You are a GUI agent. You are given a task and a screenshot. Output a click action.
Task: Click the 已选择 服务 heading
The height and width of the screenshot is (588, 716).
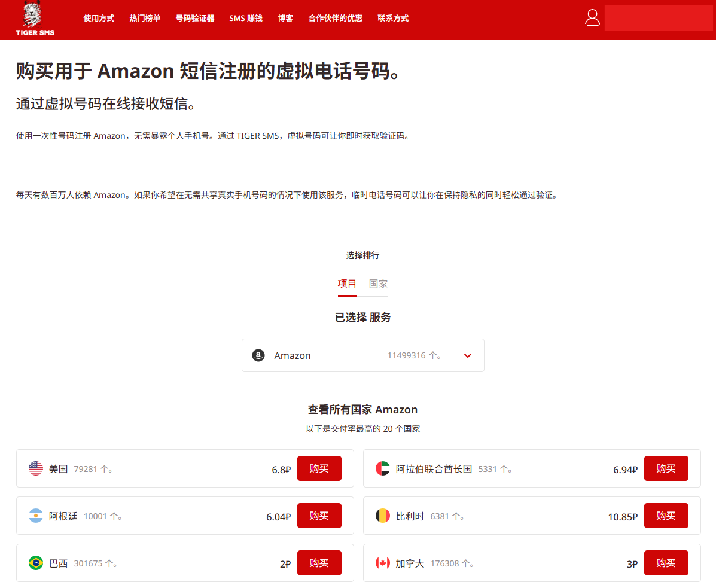point(362,317)
